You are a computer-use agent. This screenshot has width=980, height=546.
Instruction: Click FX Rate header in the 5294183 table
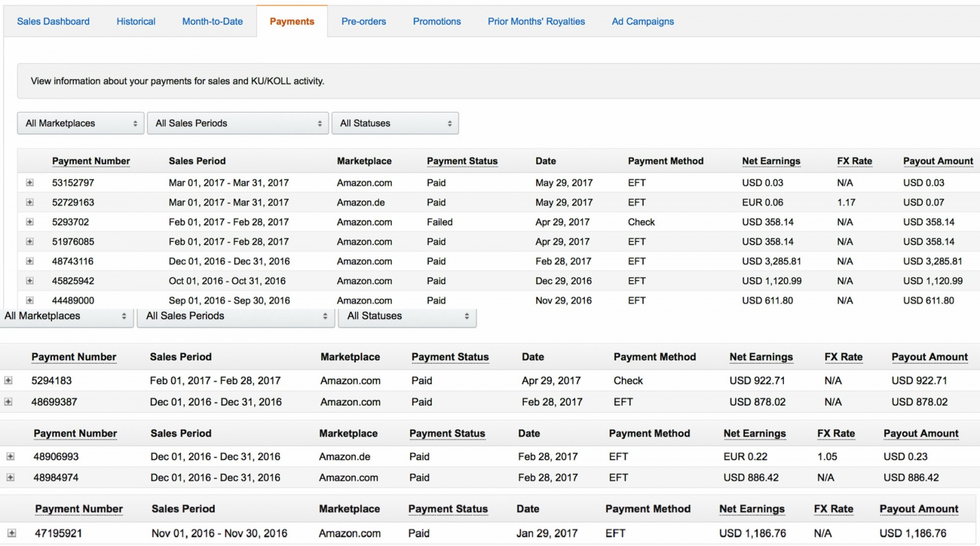click(x=843, y=357)
